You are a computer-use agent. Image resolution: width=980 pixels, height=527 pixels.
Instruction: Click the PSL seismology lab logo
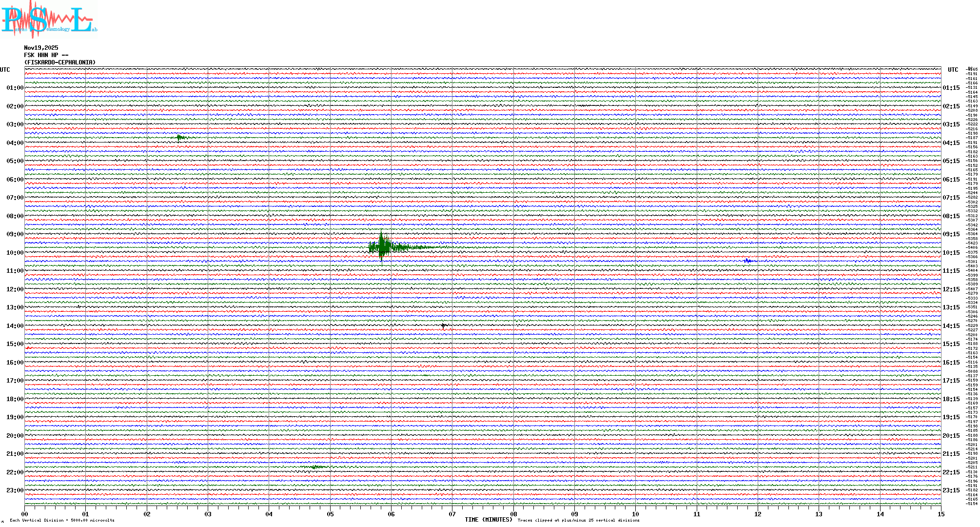coord(49,20)
